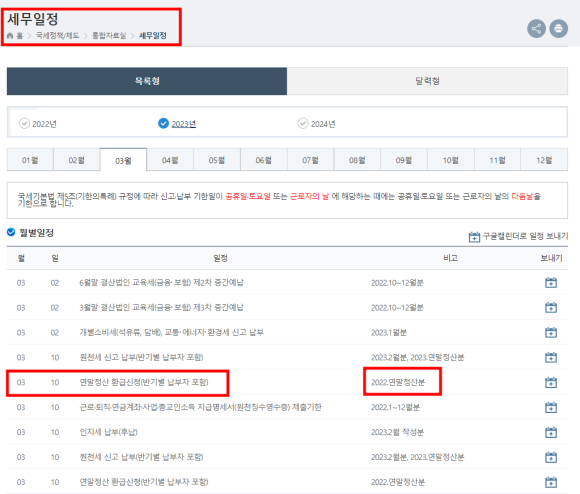Open the 10월 month tab
The height and width of the screenshot is (494, 580).
point(451,160)
